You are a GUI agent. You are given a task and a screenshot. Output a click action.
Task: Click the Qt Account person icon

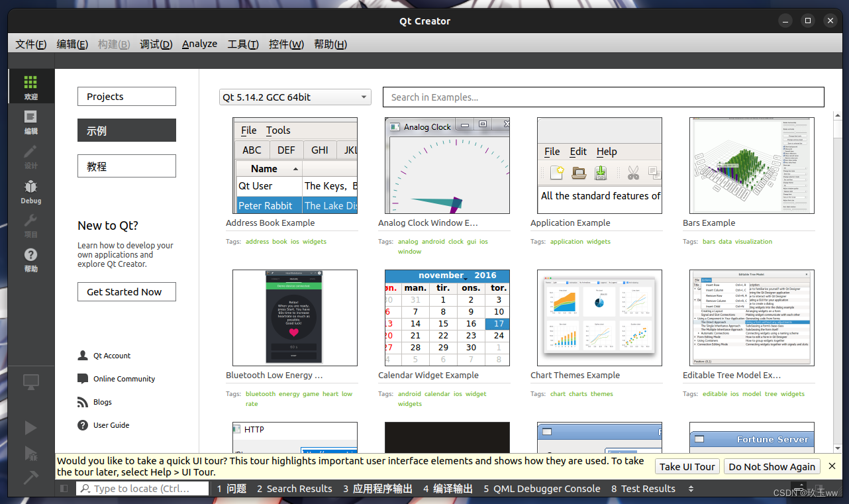tap(83, 356)
